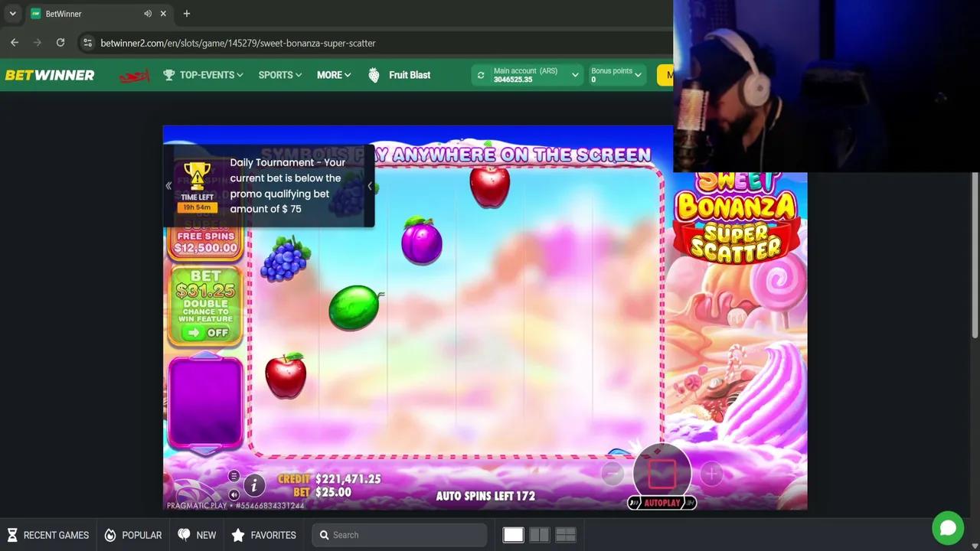The image size is (980, 551).
Task: Increase the bet with plus button
Action: coord(710,474)
